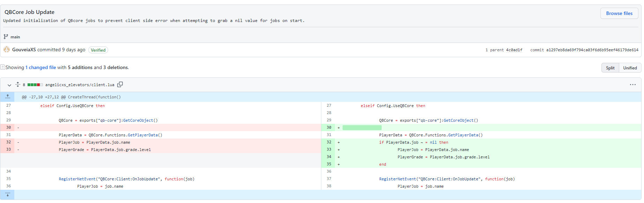
Task: Click deleted line number 32 on left
Action: click(8, 142)
